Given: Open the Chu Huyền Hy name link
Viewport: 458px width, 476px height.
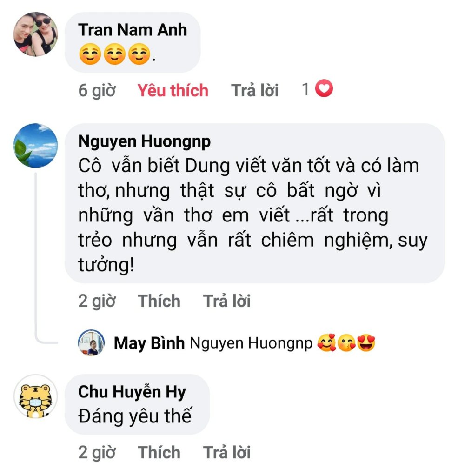Looking at the screenshot, I should point(132,392).
